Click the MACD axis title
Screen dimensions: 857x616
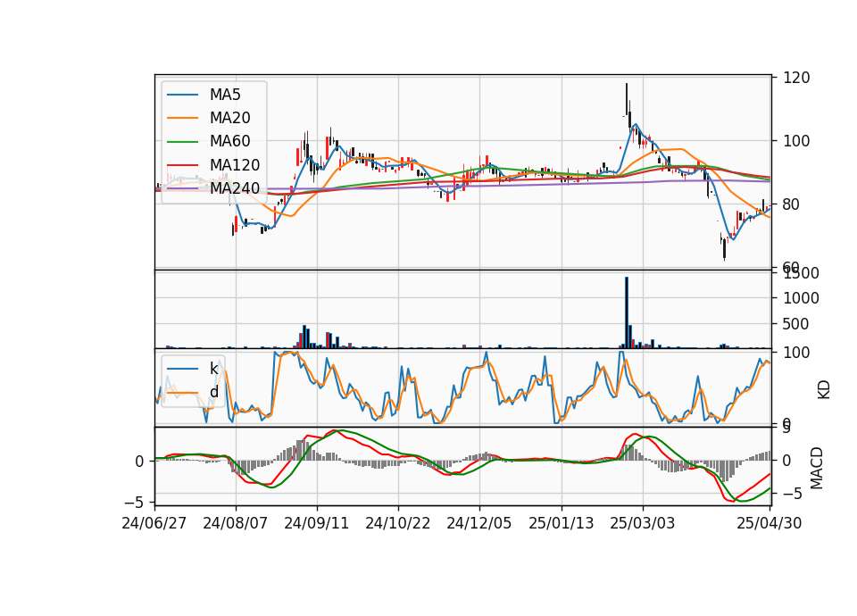[x=817, y=468]
